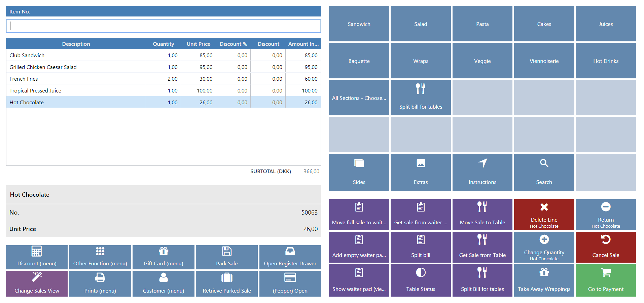Click Take Away Wrappings gift button
Image resolution: width=644 pixels, height=303 pixels.
pos(544,280)
